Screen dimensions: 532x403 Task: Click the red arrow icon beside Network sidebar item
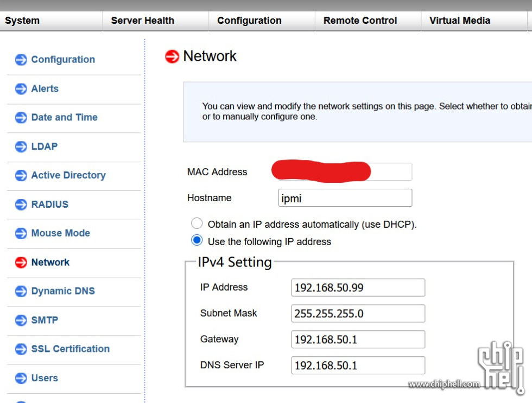(21, 263)
